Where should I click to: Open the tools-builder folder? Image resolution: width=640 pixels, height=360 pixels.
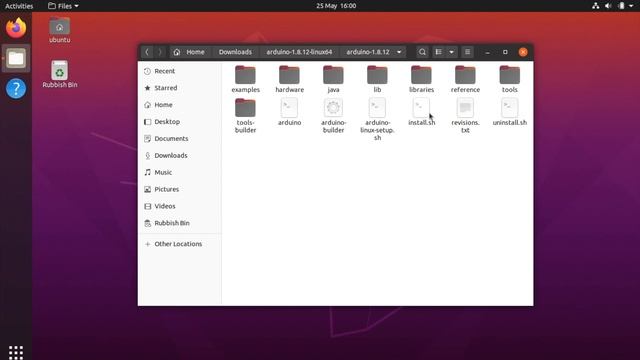pos(245,116)
